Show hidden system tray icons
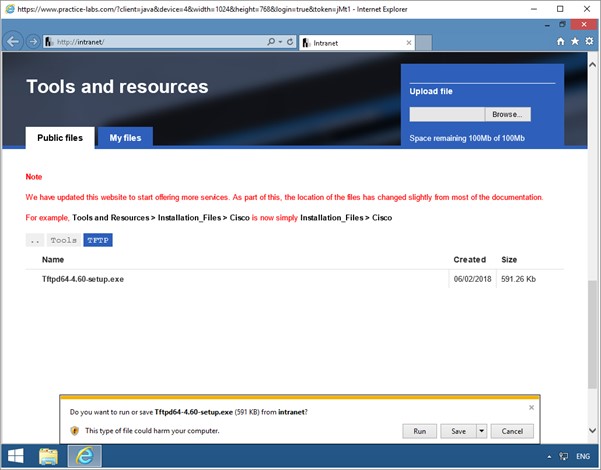The image size is (601, 470). [x=549, y=457]
